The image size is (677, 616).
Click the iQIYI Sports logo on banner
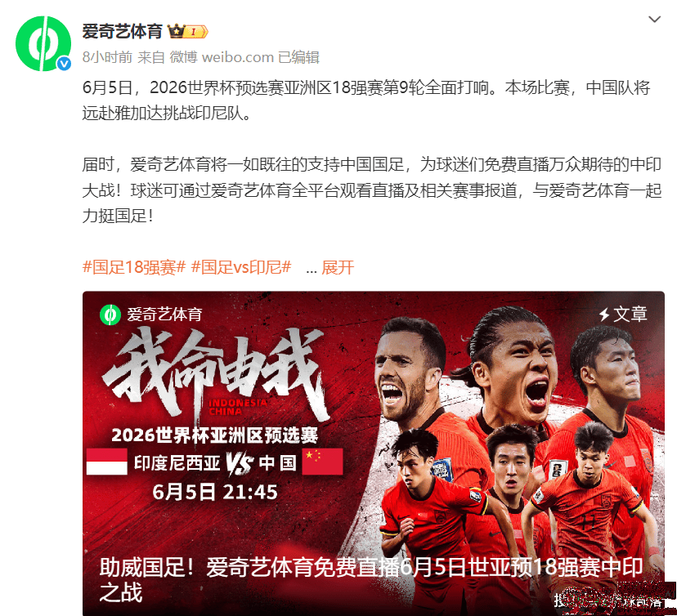(151, 315)
